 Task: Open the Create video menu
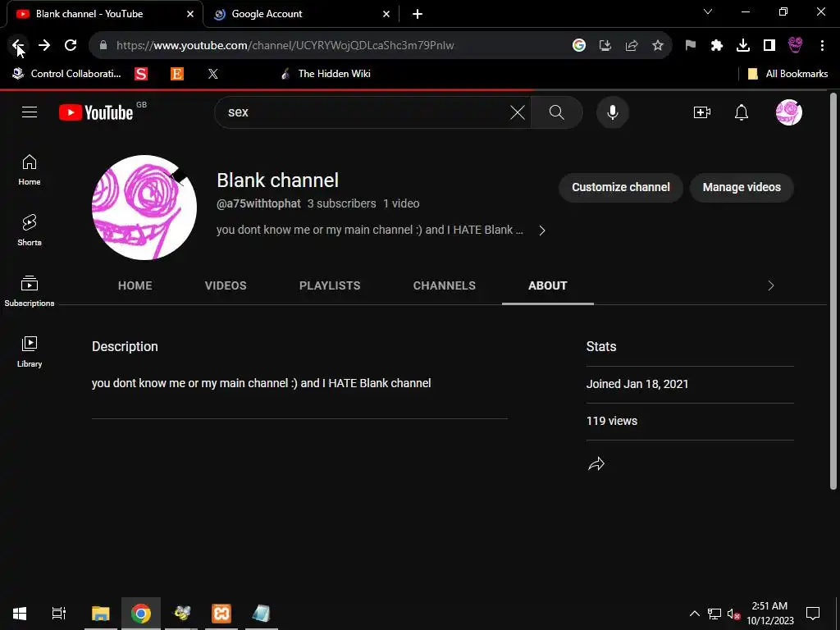coord(702,112)
